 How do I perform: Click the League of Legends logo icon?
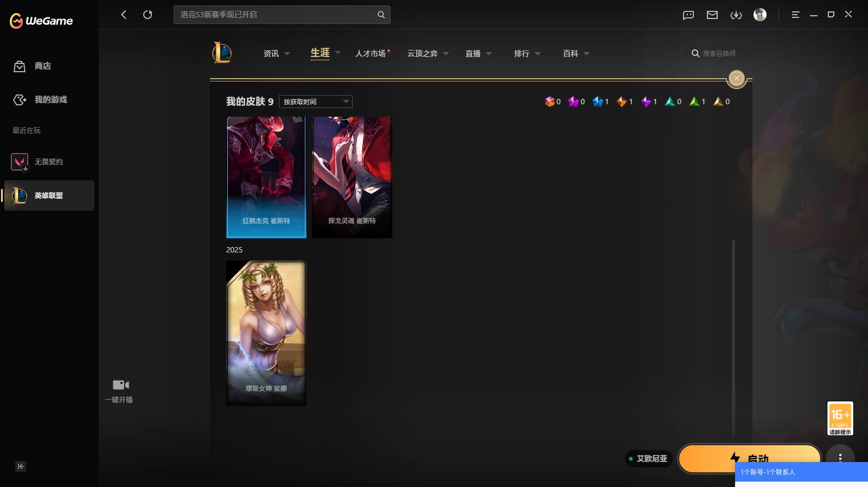coord(222,53)
